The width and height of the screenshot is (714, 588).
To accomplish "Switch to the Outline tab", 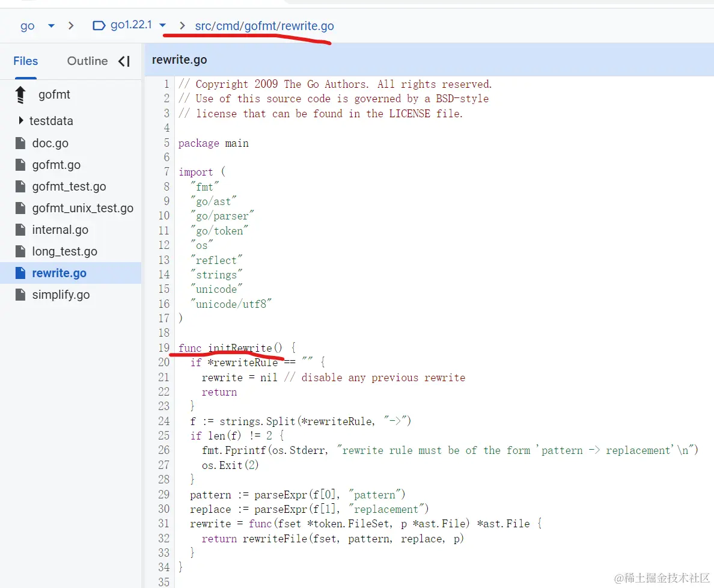I will [x=87, y=61].
